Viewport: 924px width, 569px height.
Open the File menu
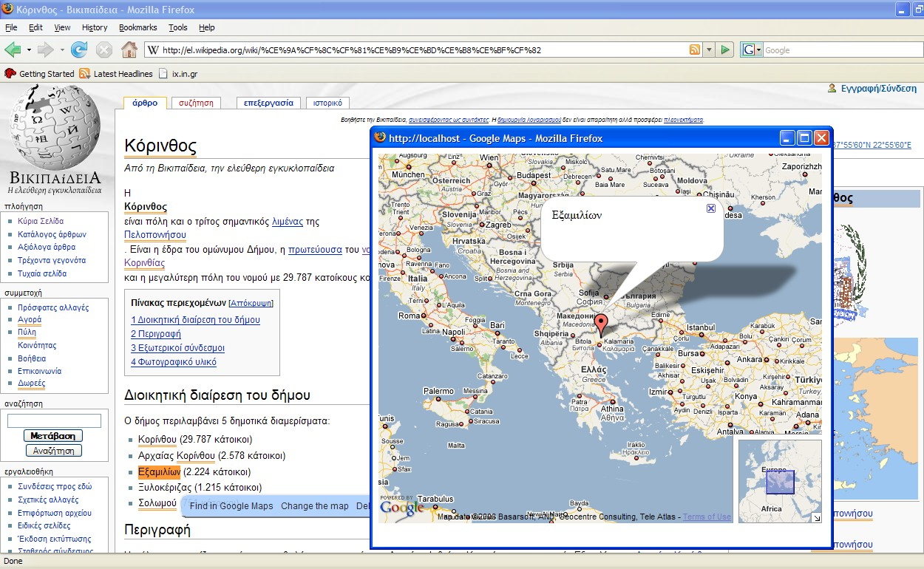pos(11,27)
